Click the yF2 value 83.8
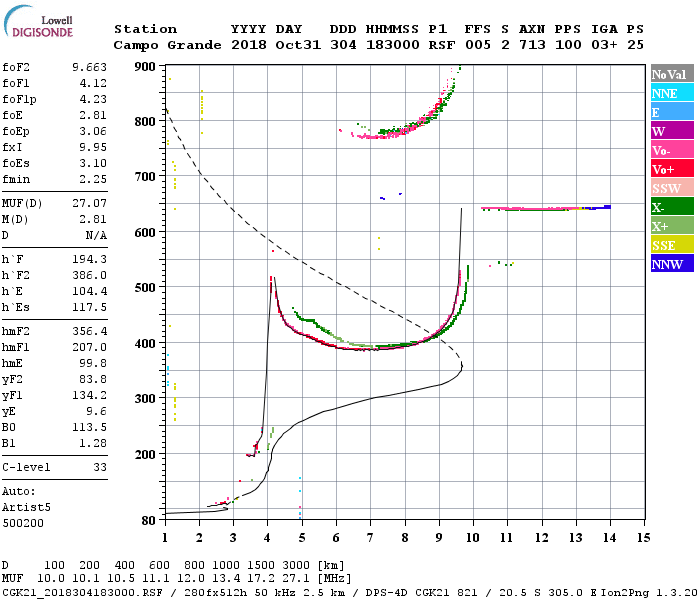The width and height of the screenshot is (700, 600). point(93,380)
